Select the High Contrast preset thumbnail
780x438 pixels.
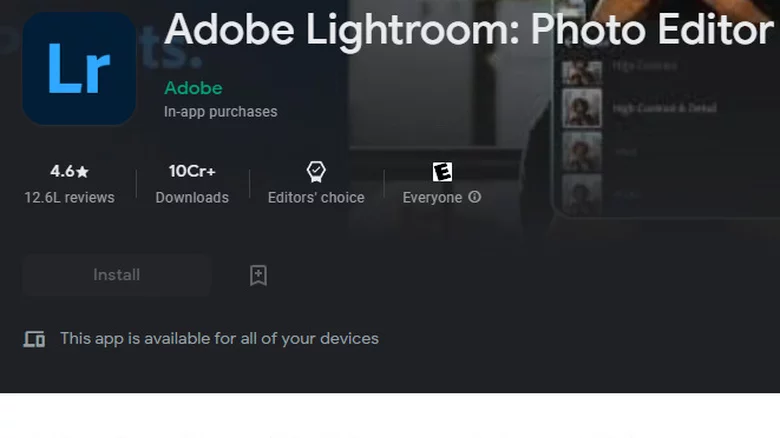(582, 70)
